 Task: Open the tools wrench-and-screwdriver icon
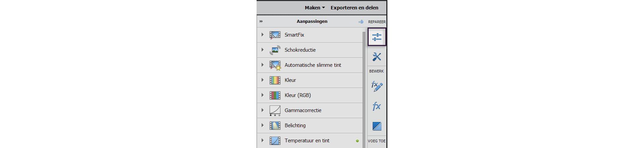[x=377, y=56]
